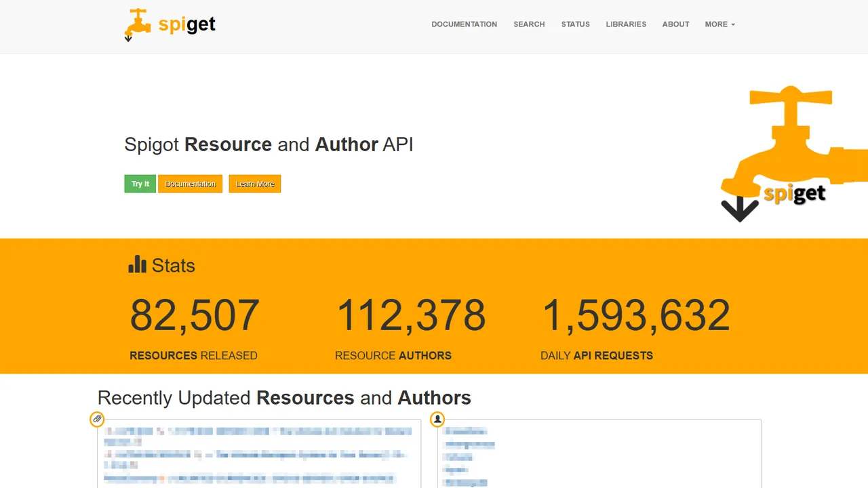Click the spiget brand name in the navbar
This screenshot has width=868, height=488.
click(186, 24)
